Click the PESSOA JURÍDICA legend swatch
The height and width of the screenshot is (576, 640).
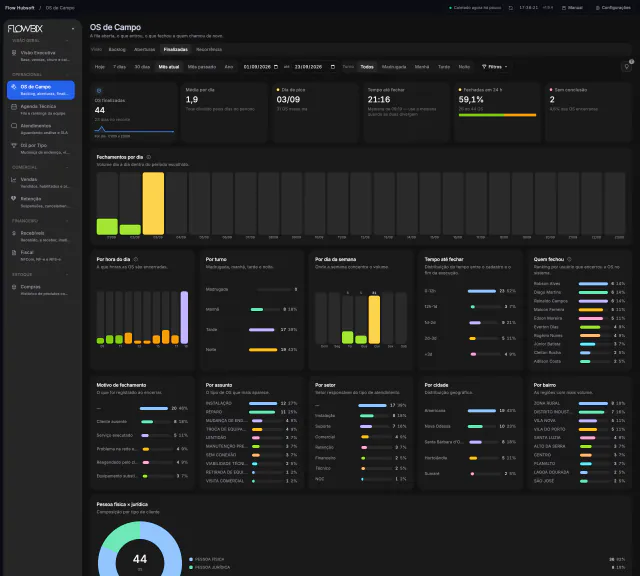191,567
